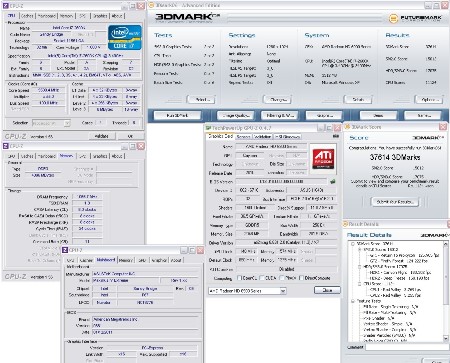This screenshot has width=450, height=363.
Task: Collapse the HDR/SM3.0 Score tree node
Action: point(359,267)
